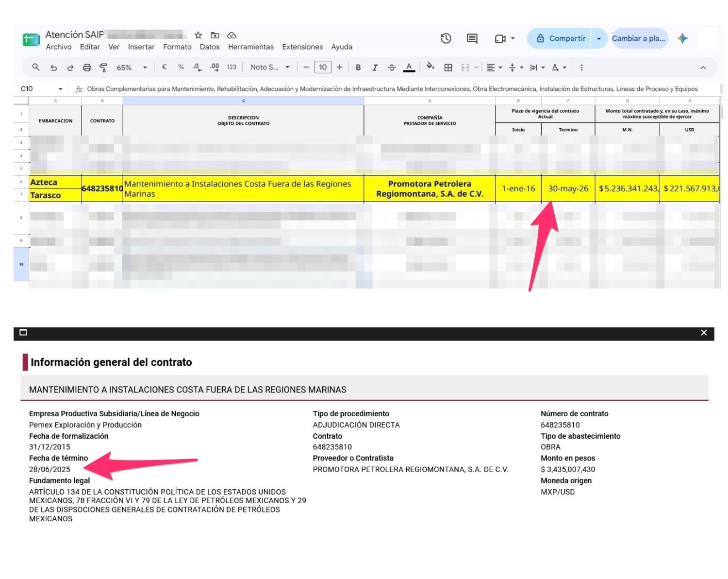Decrease decimal places
728x579 pixels.
[197, 68]
